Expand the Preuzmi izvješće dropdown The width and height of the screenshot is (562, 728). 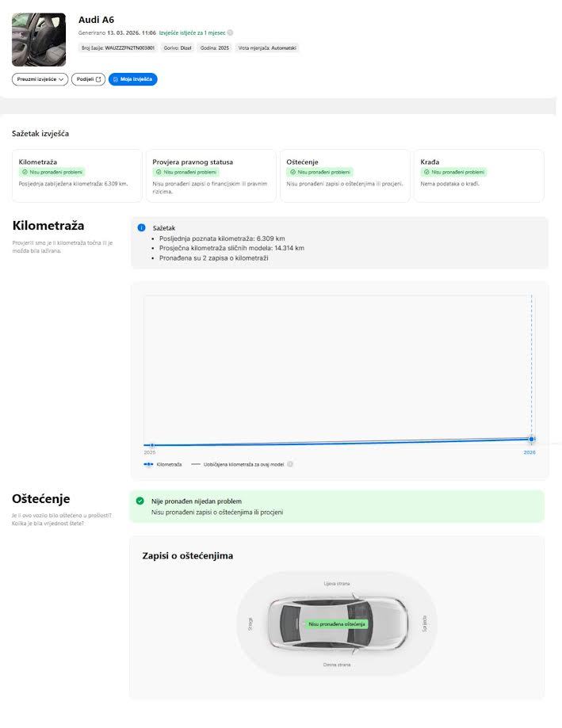(x=40, y=79)
